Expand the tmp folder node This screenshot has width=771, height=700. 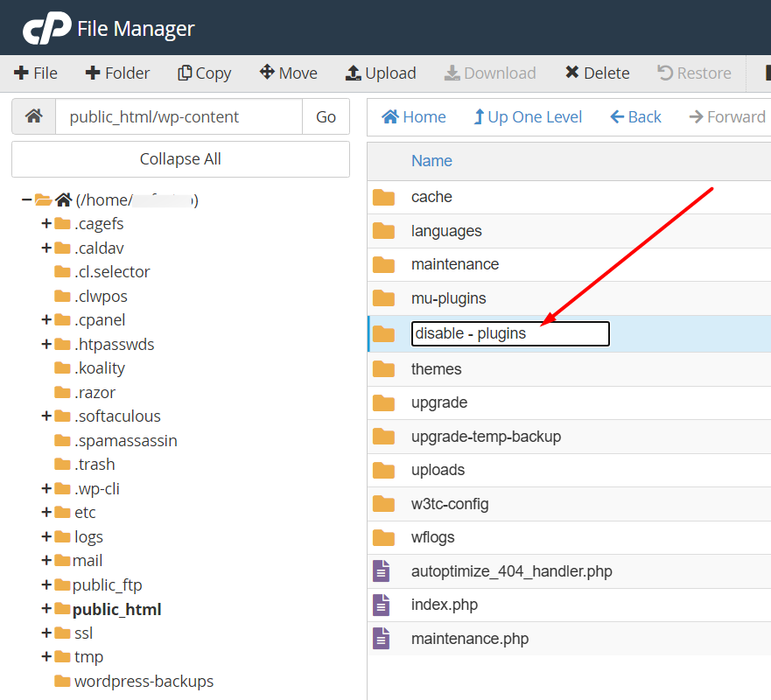click(46, 657)
